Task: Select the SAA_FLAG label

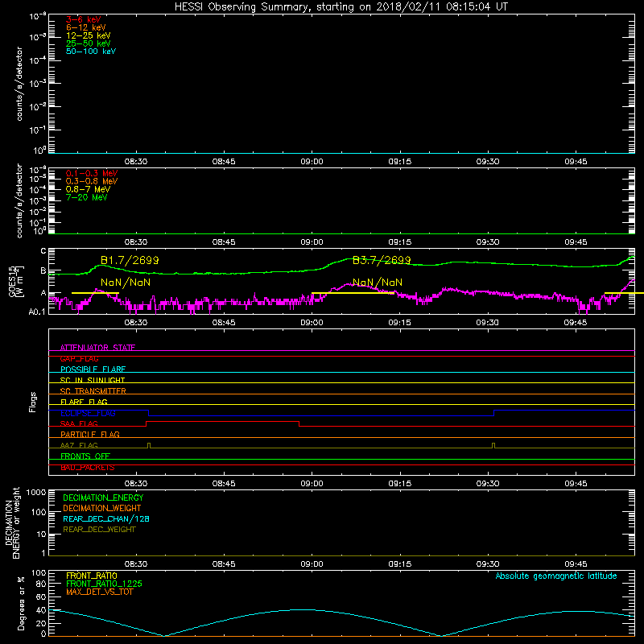Action: [x=79, y=423]
